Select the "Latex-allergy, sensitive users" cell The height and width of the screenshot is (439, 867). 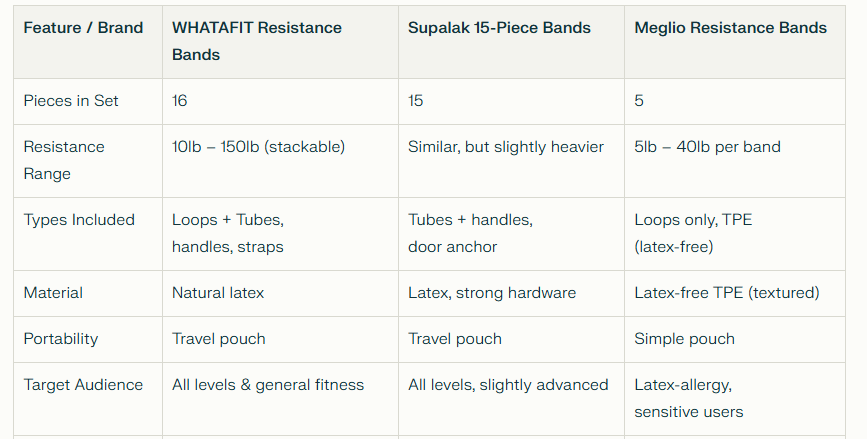click(x=688, y=398)
